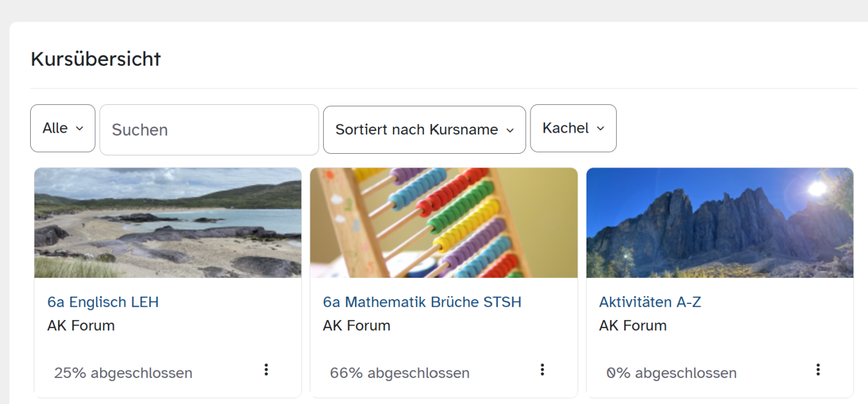The width and height of the screenshot is (868, 404).
Task: Click the chevron on the Alle filter
Action: coord(79,128)
